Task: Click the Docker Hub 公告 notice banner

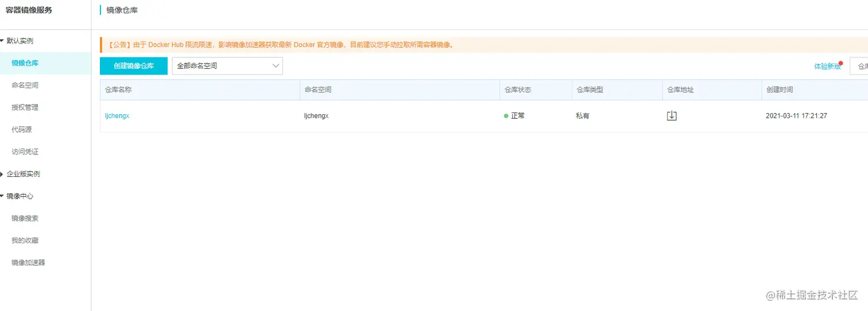Action: (x=484, y=45)
